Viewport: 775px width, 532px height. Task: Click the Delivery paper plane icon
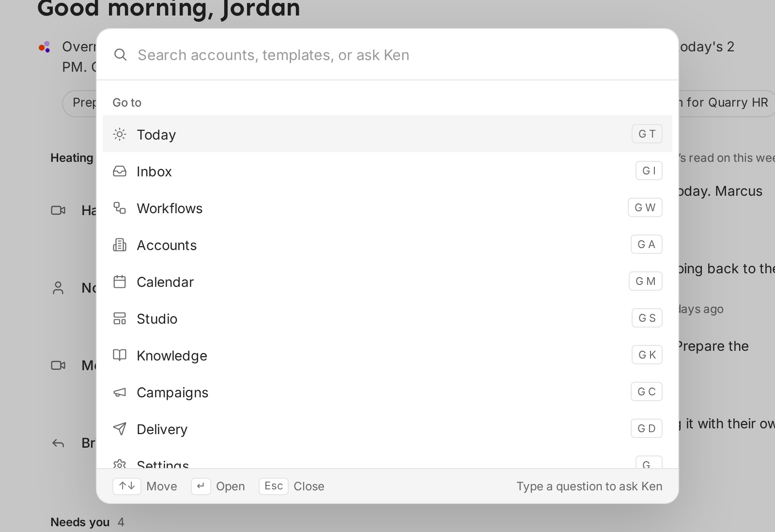click(x=120, y=429)
